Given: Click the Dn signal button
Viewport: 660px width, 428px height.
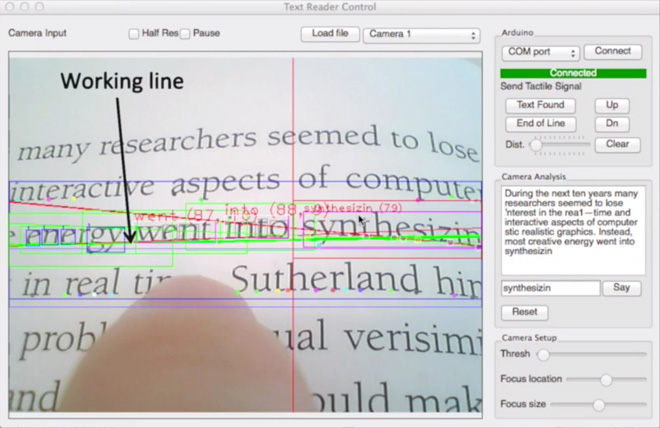Looking at the screenshot, I should click(x=611, y=124).
